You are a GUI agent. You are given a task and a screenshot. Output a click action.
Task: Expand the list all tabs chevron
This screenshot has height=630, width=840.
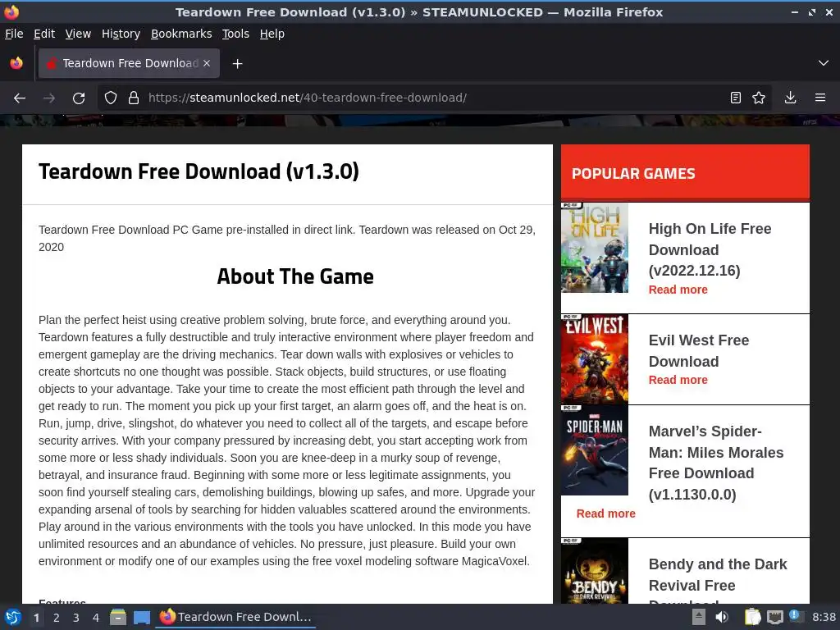[x=824, y=63]
